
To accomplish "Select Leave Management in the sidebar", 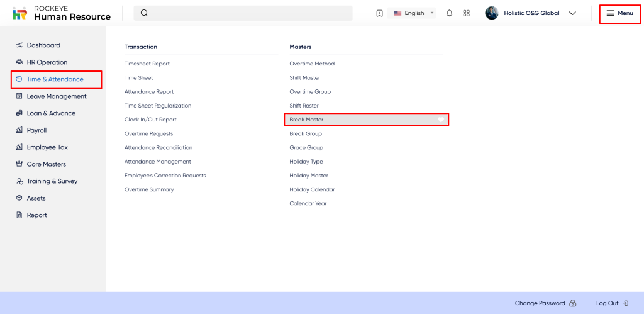I will 56,96.
